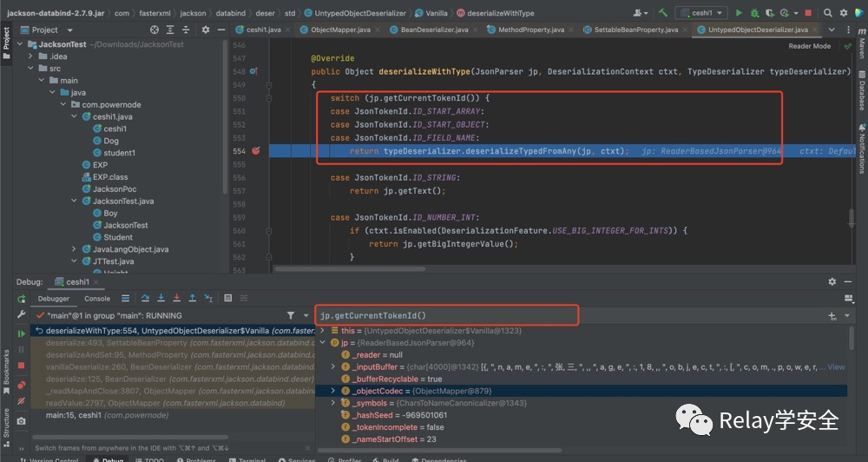Switch to the ObjectMapper.java tab
The width and height of the screenshot is (868, 462).
(340, 30)
